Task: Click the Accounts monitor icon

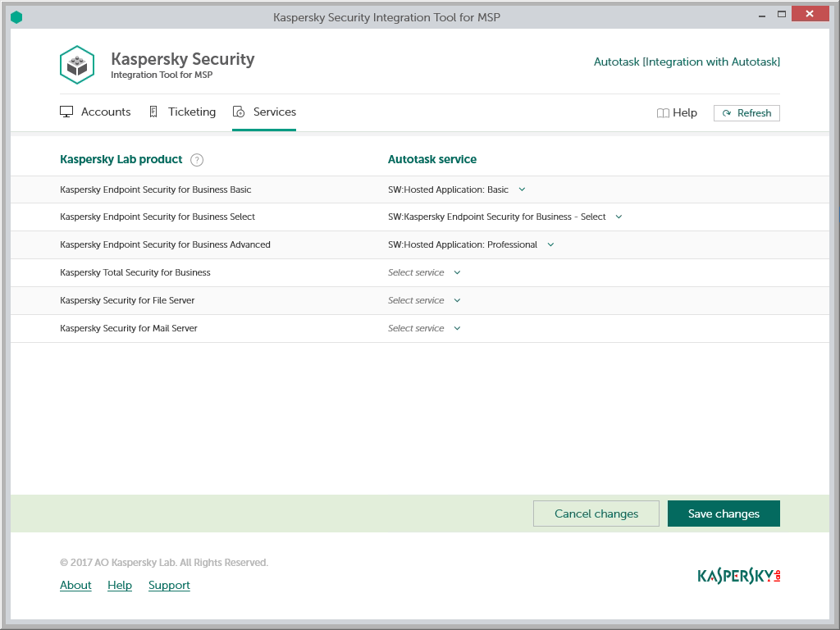Action: 67,112
